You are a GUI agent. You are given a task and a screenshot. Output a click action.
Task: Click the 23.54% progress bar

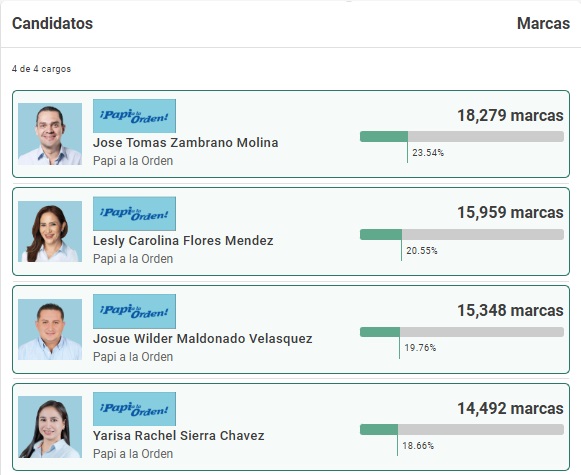pos(462,136)
